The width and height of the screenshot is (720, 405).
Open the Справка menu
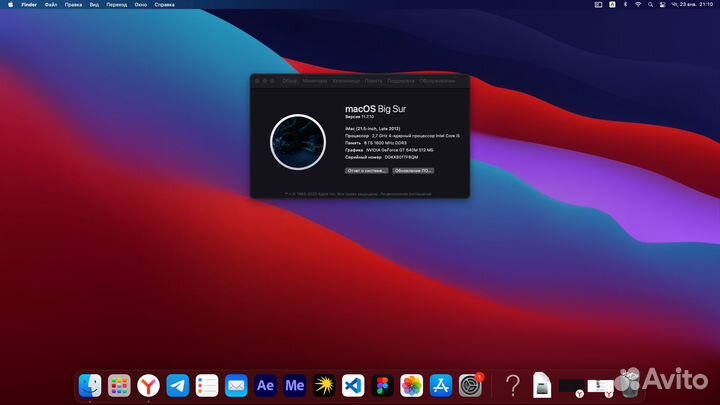164,5
